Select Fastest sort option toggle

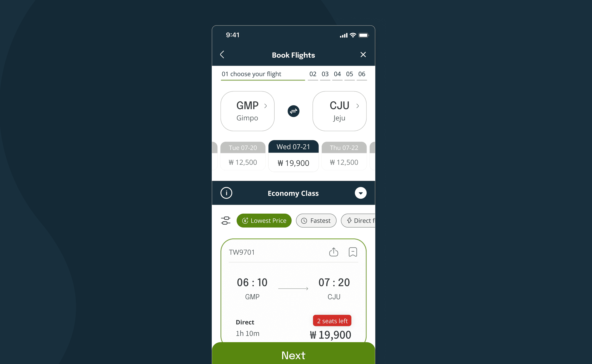pyautogui.click(x=316, y=220)
